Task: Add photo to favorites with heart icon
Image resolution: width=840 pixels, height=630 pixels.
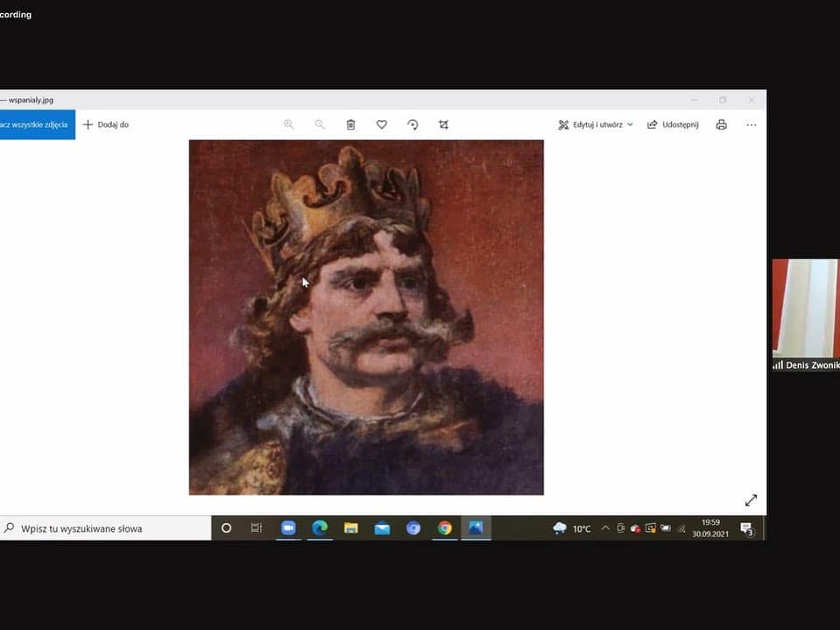Action: click(382, 124)
